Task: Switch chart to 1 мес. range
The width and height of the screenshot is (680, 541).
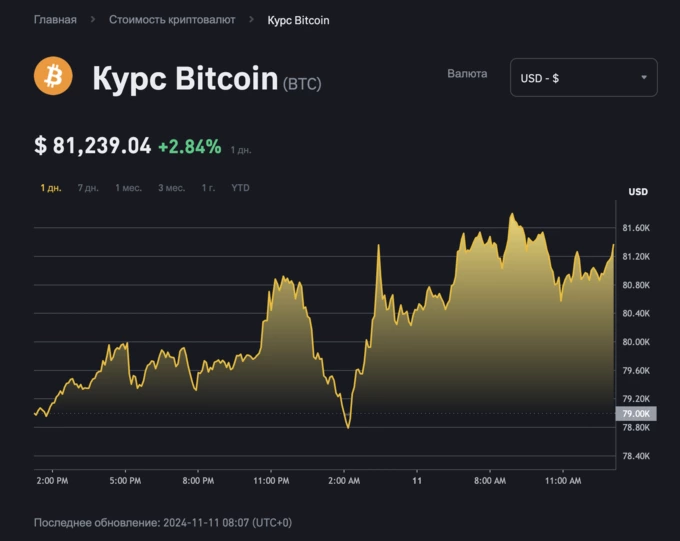Action: coord(128,188)
